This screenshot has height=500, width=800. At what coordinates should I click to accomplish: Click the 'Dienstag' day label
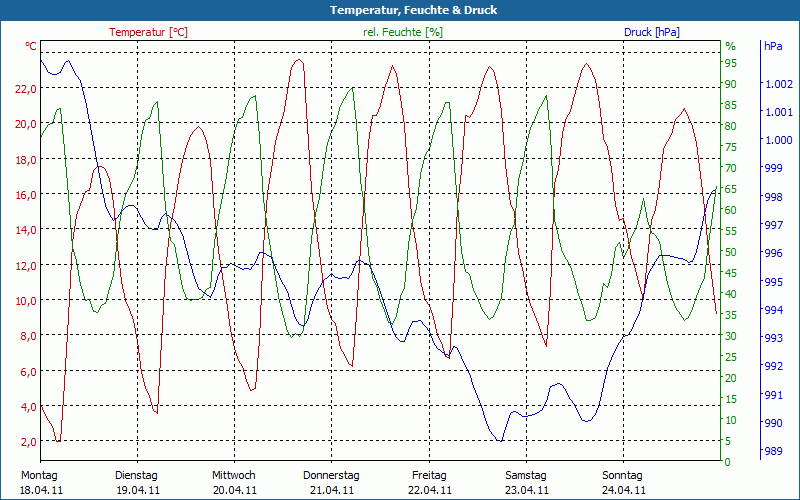(136, 476)
